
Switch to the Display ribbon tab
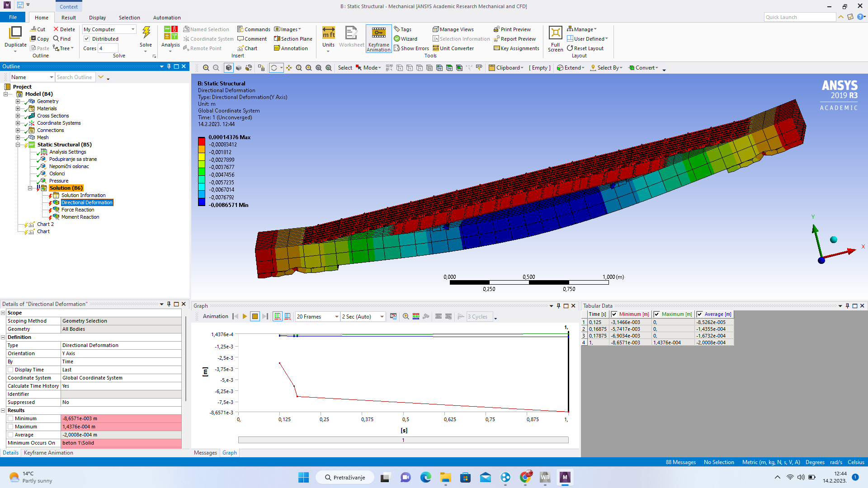97,18
